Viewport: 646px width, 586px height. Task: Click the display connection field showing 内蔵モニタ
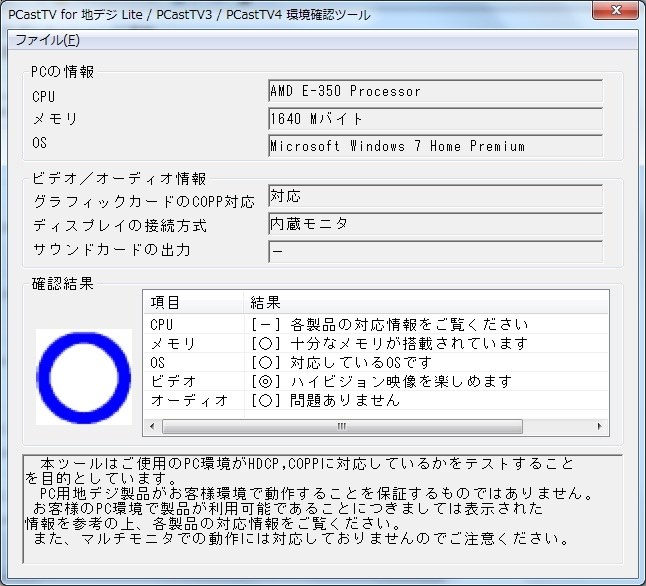click(435, 224)
